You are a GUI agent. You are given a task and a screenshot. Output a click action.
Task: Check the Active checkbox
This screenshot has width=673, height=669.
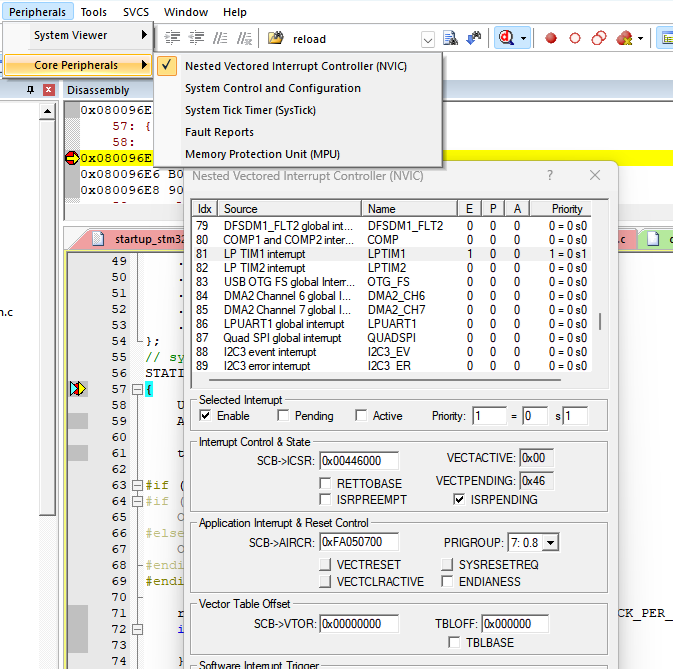(361, 415)
